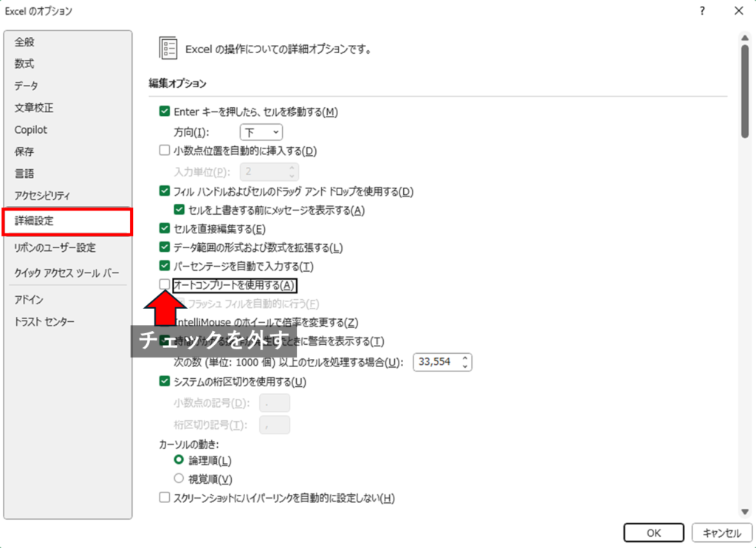Click the scrollbar down arrow
This screenshot has height=548, width=756.
745,512
